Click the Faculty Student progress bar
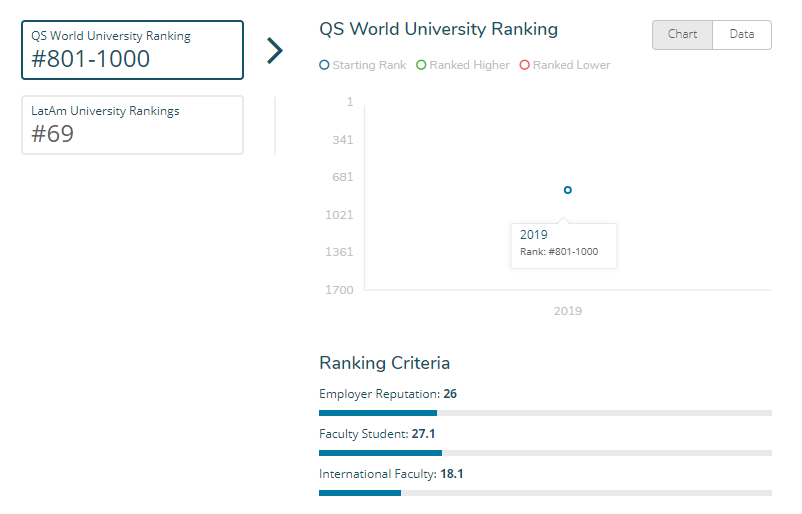The image size is (802, 514). [545, 453]
